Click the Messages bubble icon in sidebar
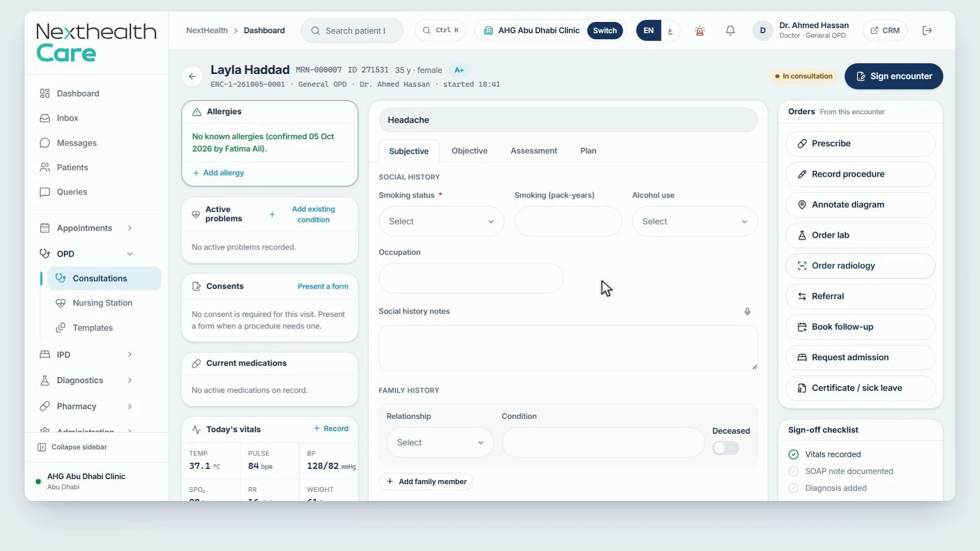The width and height of the screenshot is (980, 551). (x=45, y=143)
